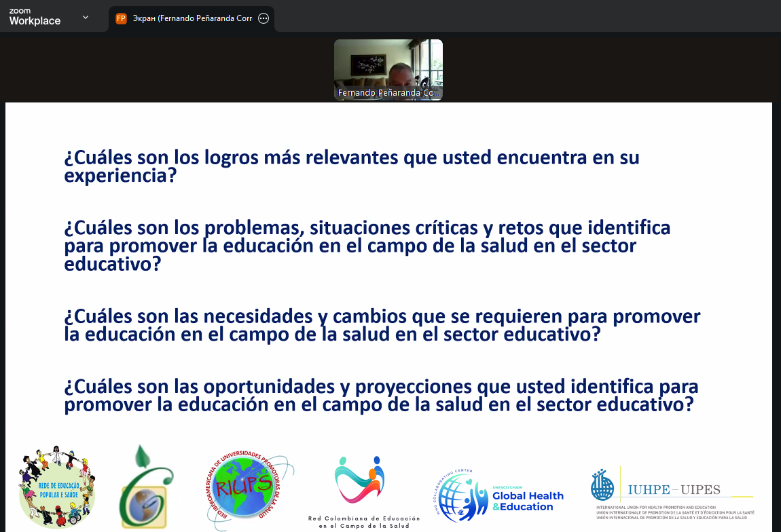Click the IUHPE blue globe icon
781x532 pixels.
tap(602, 486)
